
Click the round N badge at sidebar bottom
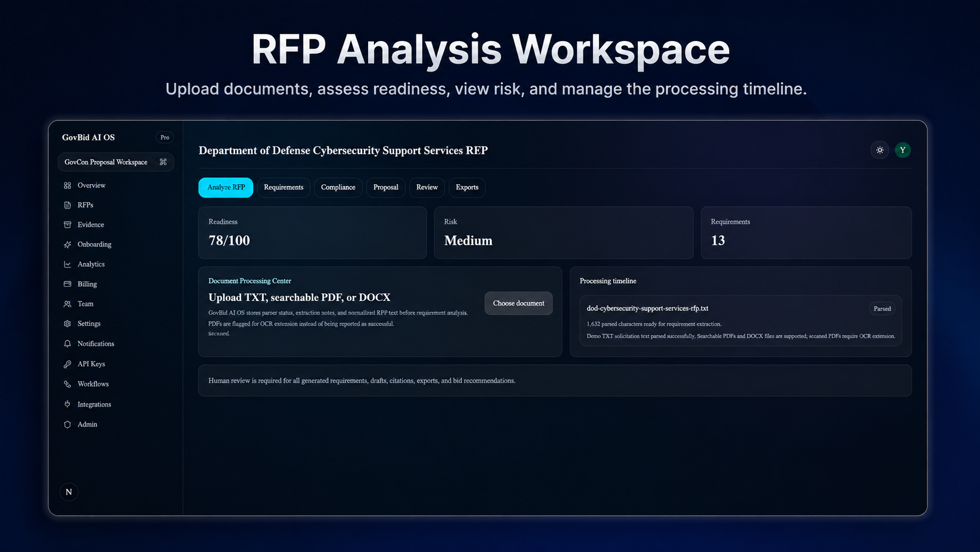click(69, 492)
